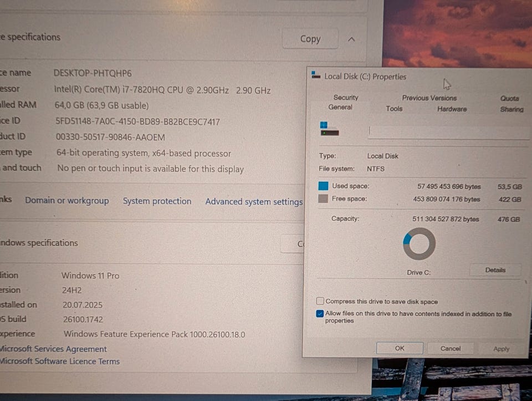The height and width of the screenshot is (401, 532).
Task: Click Cancel in Local Disk Properties
Action: tap(450, 349)
